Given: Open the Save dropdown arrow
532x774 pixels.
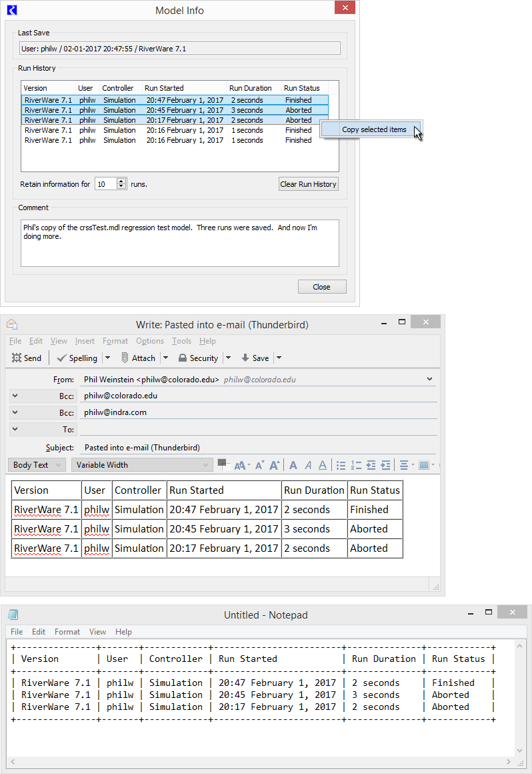Looking at the screenshot, I should (x=279, y=358).
